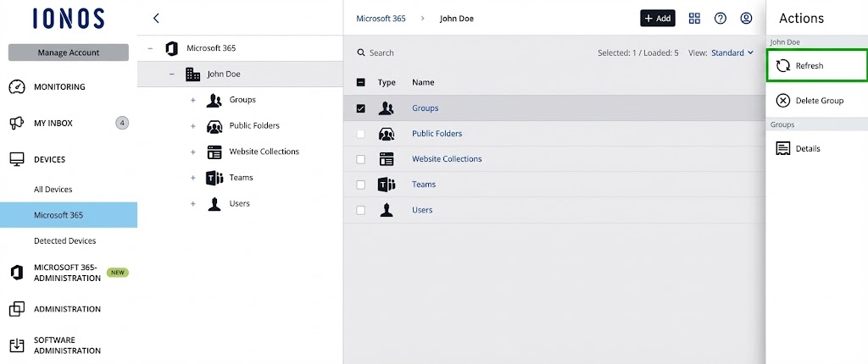Sort by Name column header
868x364 pixels.
(x=423, y=82)
